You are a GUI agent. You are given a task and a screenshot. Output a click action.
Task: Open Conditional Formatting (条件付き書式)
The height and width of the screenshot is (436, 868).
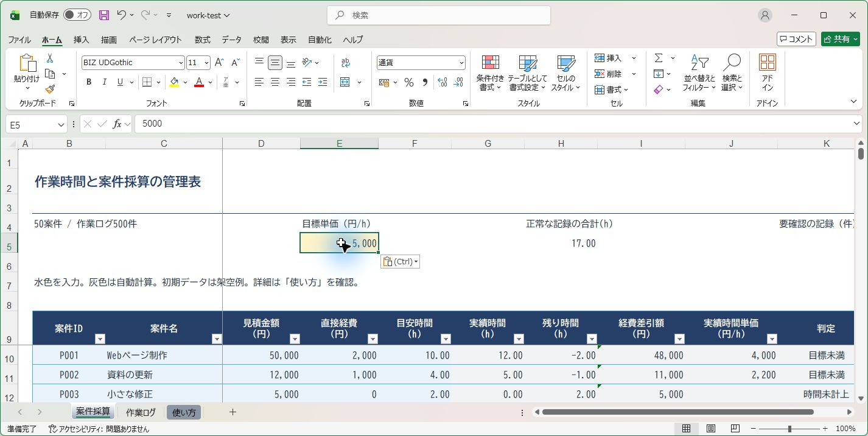[491, 73]
